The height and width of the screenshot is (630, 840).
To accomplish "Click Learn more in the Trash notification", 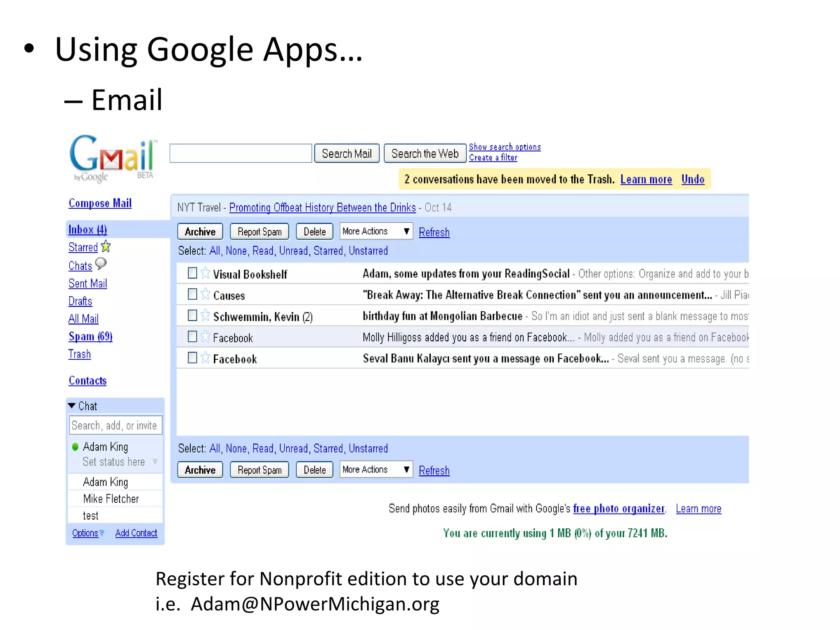I will 646,179.
